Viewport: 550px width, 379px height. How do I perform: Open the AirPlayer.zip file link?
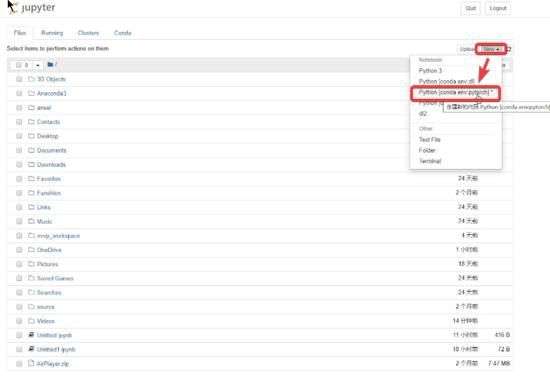tap(53, 364)
